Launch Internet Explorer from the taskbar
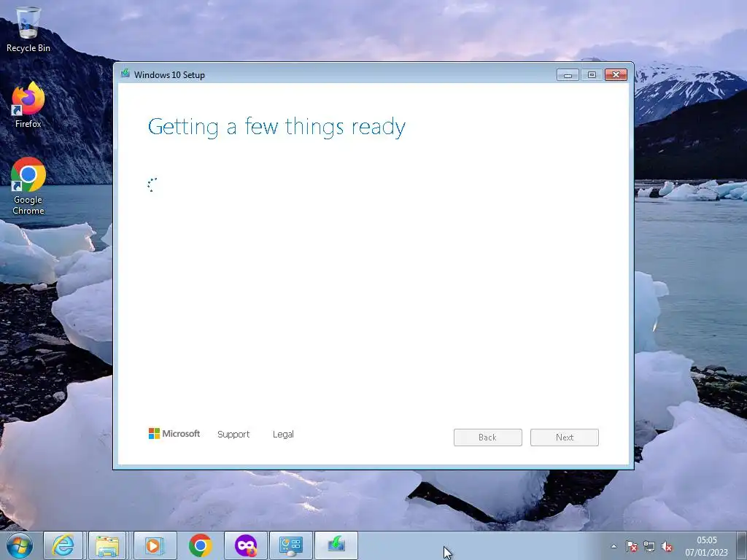Viewport: 747px width, 560px height. 63,545
